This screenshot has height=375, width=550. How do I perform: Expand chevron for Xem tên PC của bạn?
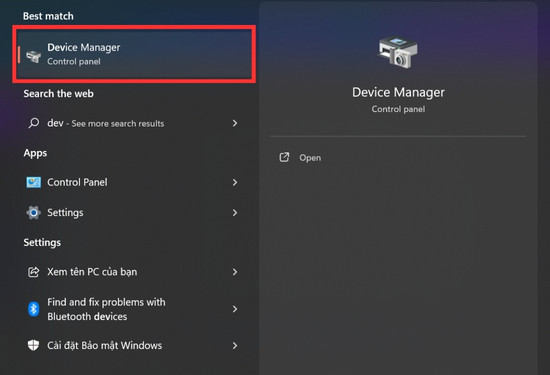pos(235,272)
